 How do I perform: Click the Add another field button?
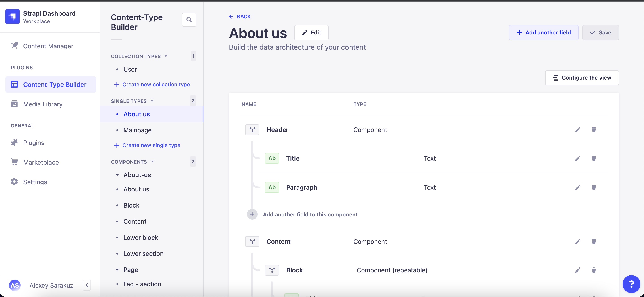[x=544, y=32]
